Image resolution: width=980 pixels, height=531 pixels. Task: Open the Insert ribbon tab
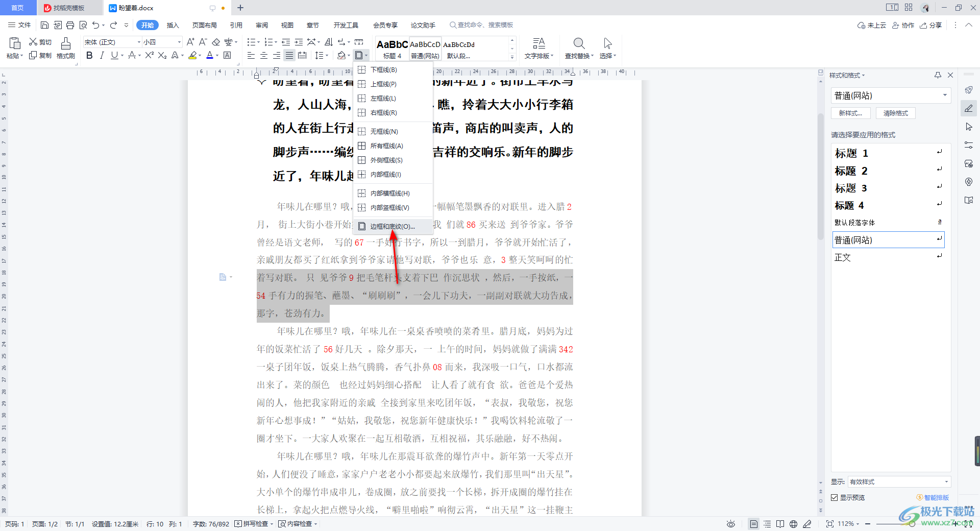tap(173, 25)
